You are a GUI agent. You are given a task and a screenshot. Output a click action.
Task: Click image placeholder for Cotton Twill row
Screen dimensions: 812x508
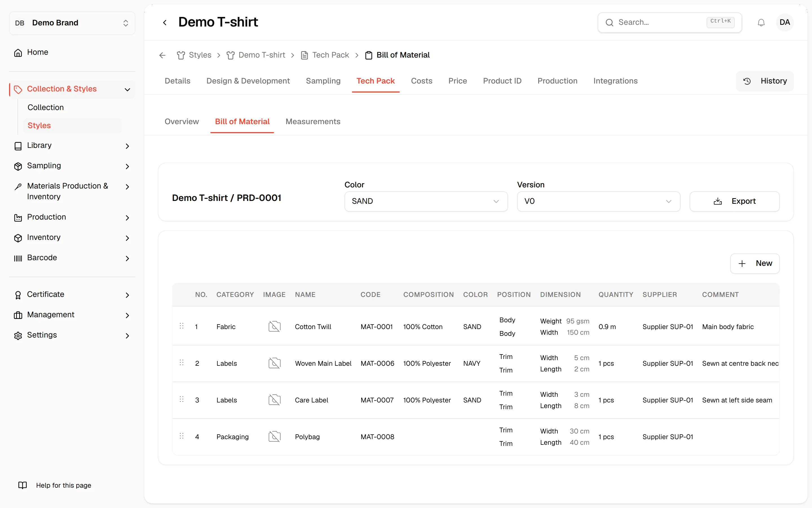point(274,327)
